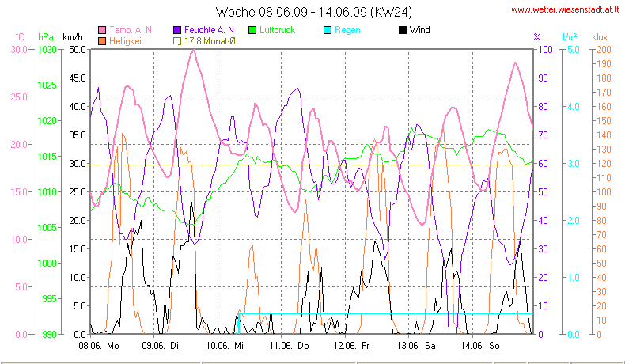Click the chart title Woche 08.06.09 - 14.06.09 (KW24)
Image resolution: width=625 pixels, height=364 pixels.
coord(314,12)
